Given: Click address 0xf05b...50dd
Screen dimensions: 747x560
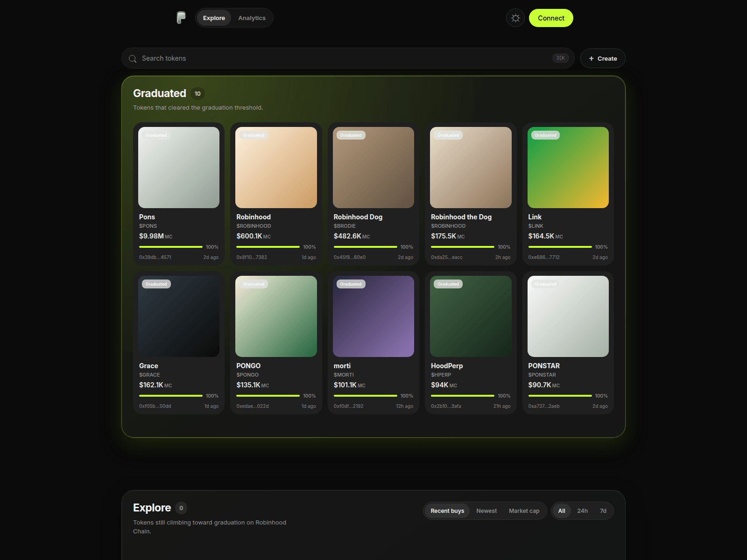Looking at the screenshot, I should [x=155, y=406].
